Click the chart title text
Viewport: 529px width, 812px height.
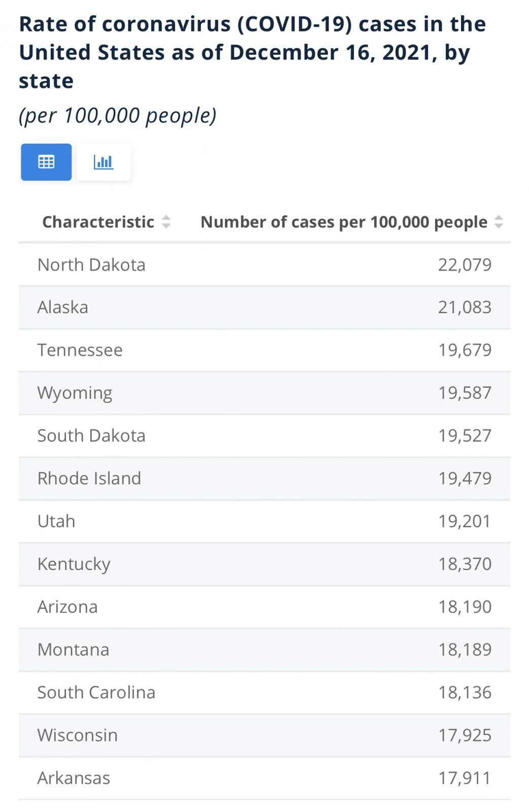[252, 52]
